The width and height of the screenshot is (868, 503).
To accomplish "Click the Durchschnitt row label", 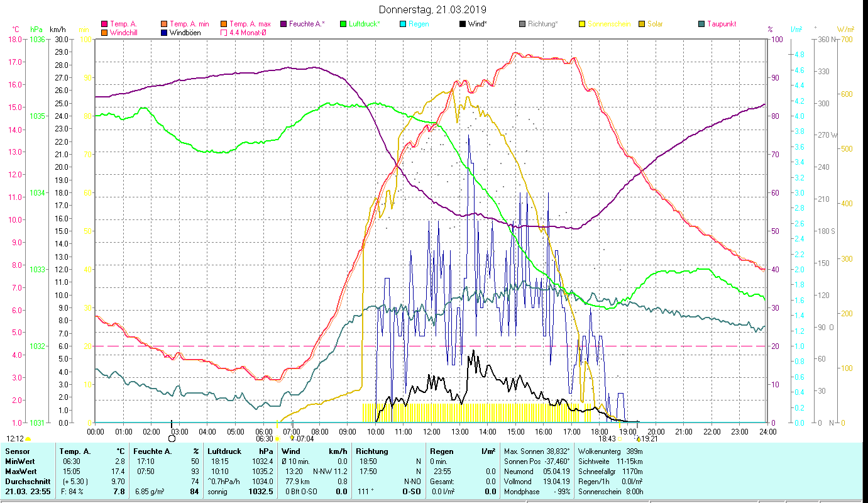I will pos(26,481).
